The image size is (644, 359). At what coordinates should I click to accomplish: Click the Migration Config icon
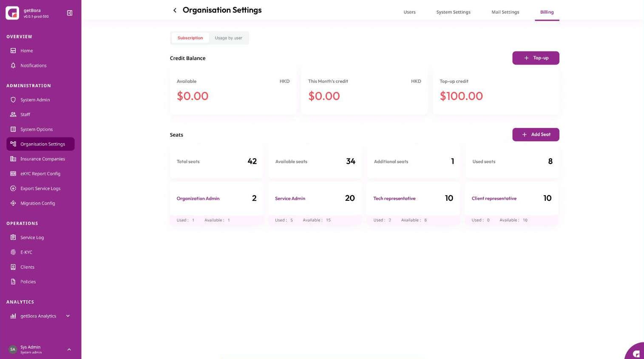tap(13, 203)
